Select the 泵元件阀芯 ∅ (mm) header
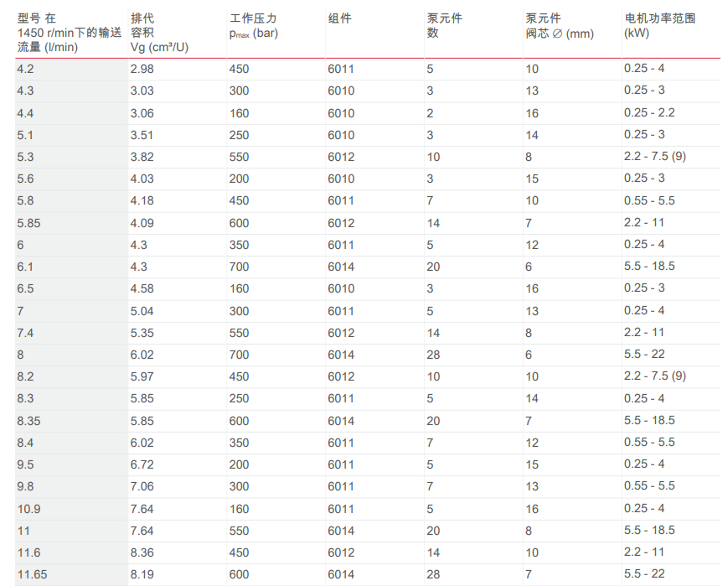 (560, 26)
